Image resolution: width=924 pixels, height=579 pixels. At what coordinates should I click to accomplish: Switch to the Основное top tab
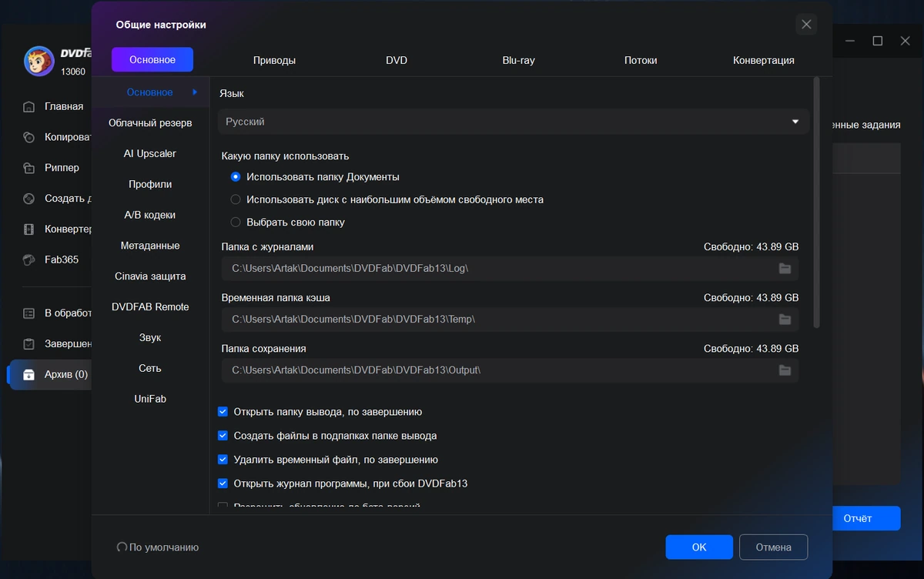(x=152, y=60)
